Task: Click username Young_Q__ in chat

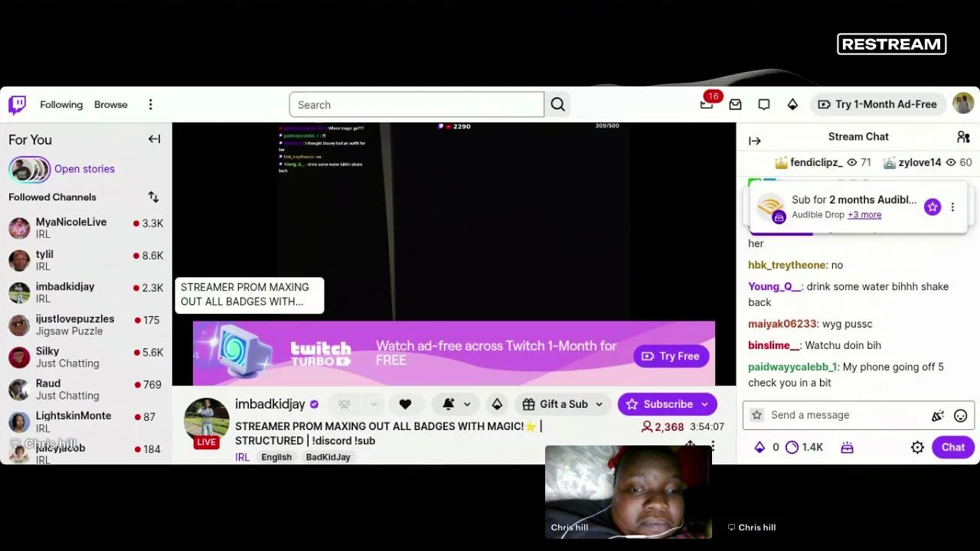Action: click(x=774, y=286)
